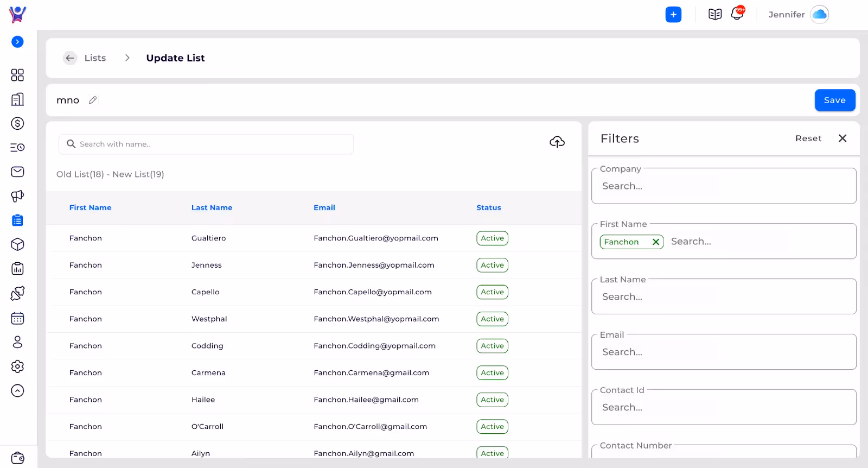Screen dimensions: 868x468
Task: Click the Reset filters link
Action: coord(808,138)
